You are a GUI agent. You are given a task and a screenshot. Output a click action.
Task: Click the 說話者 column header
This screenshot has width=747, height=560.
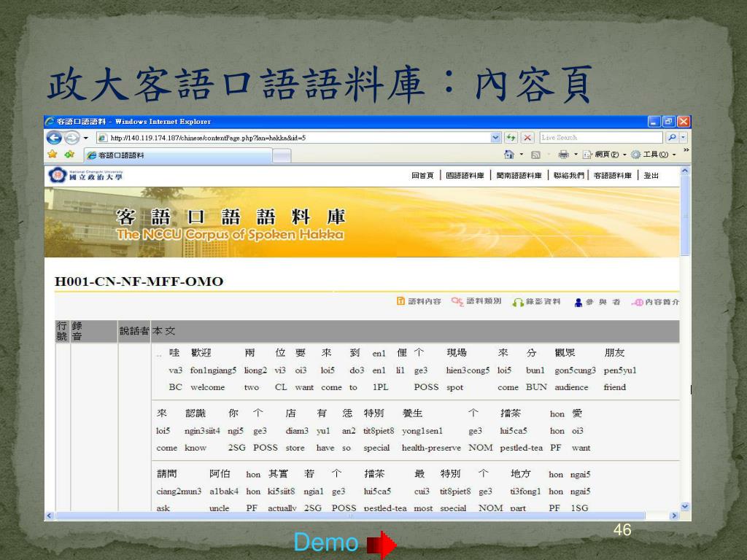point(134,331)
